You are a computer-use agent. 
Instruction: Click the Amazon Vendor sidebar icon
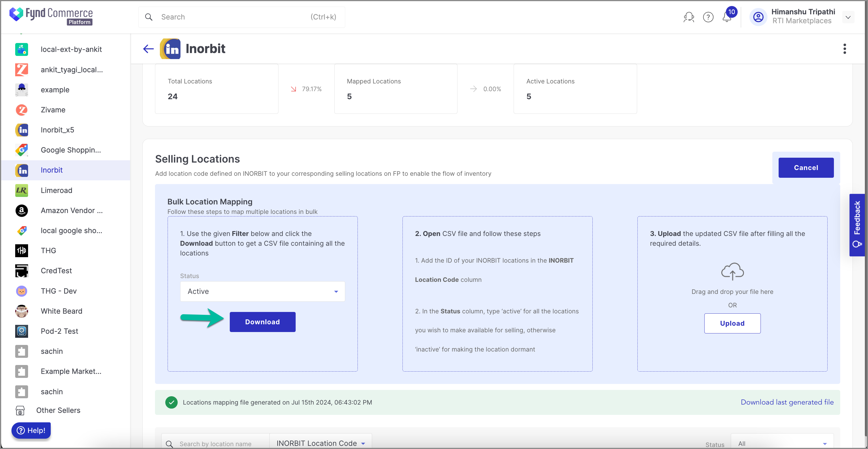21,210
